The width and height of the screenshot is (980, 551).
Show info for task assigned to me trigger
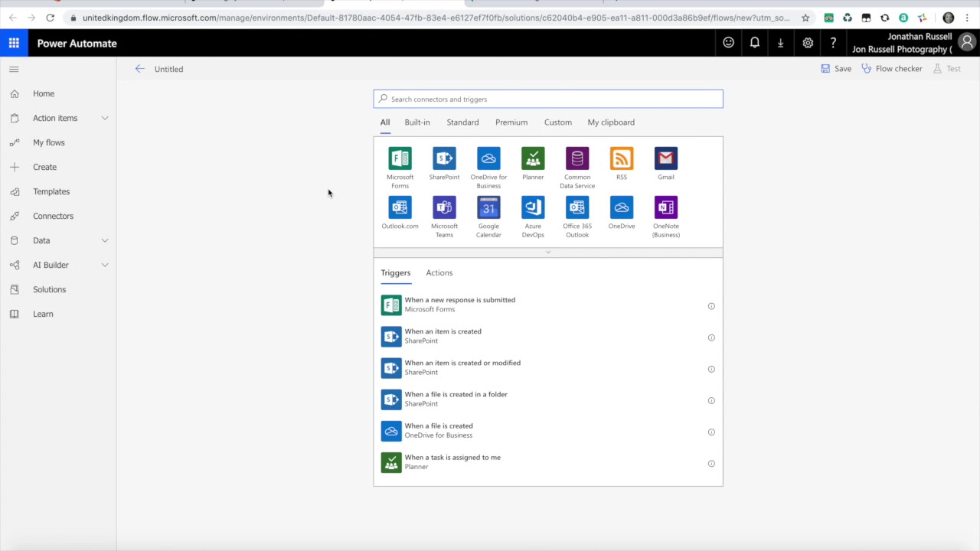711,463
